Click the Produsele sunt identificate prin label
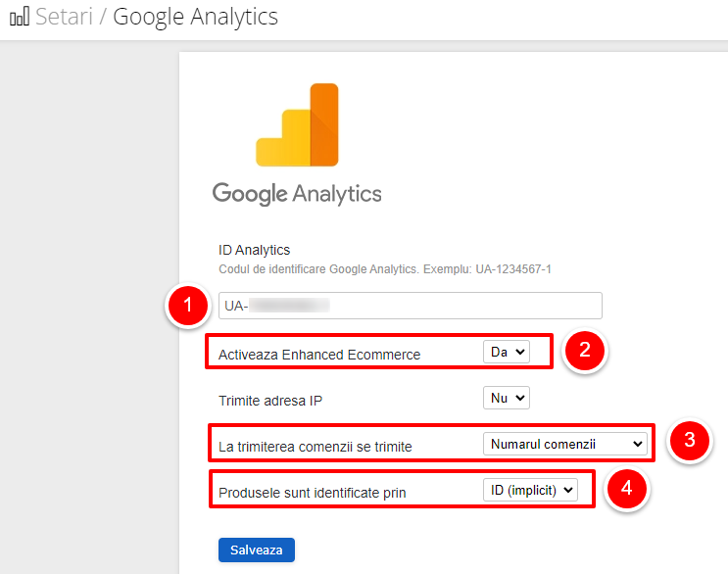Screen dimensions: 728x574 (312, 493)
